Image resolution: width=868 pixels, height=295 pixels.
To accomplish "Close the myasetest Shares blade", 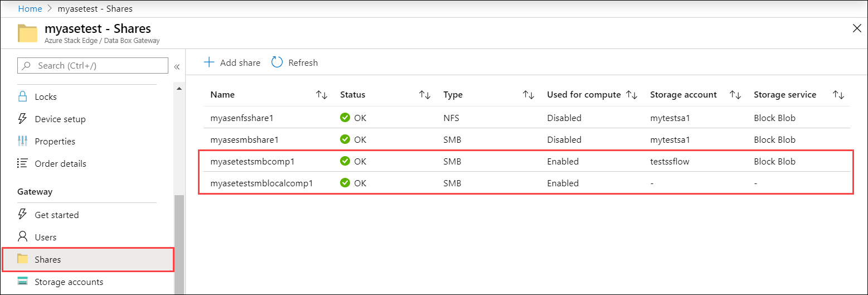I will (857, 28).
